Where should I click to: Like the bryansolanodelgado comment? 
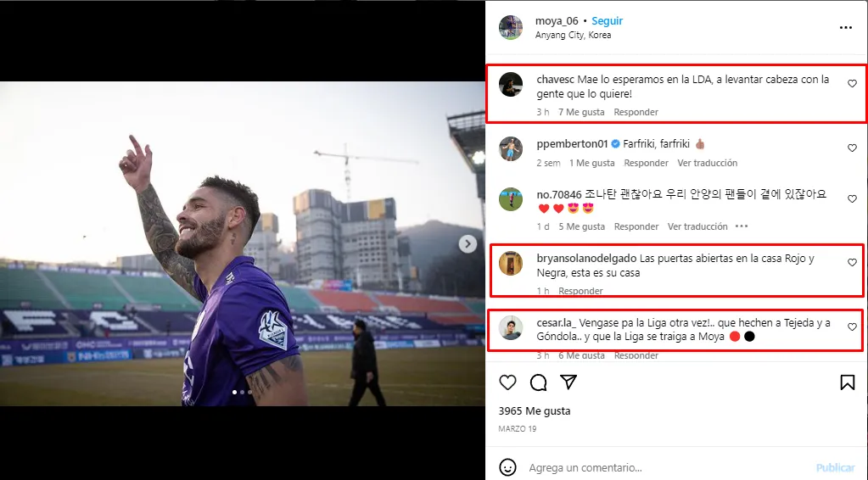[852, 263]
